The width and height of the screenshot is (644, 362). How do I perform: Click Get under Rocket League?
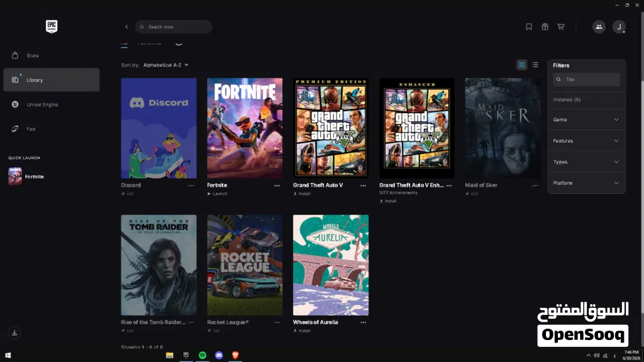tap(214, 331)
